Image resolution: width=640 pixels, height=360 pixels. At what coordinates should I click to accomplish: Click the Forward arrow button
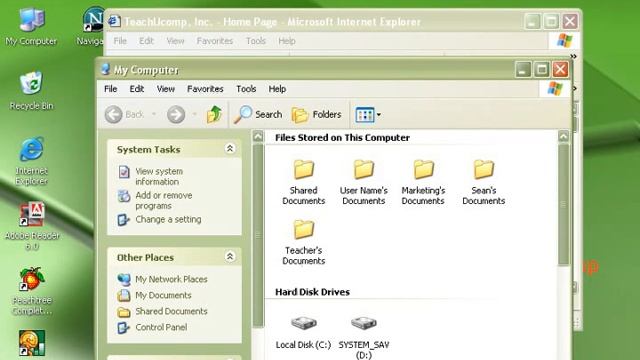[176, 115]
